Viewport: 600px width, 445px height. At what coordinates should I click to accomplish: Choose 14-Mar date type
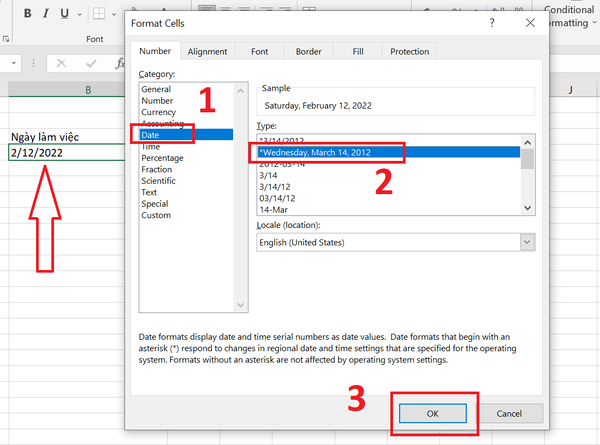click(x=389, y=210)
